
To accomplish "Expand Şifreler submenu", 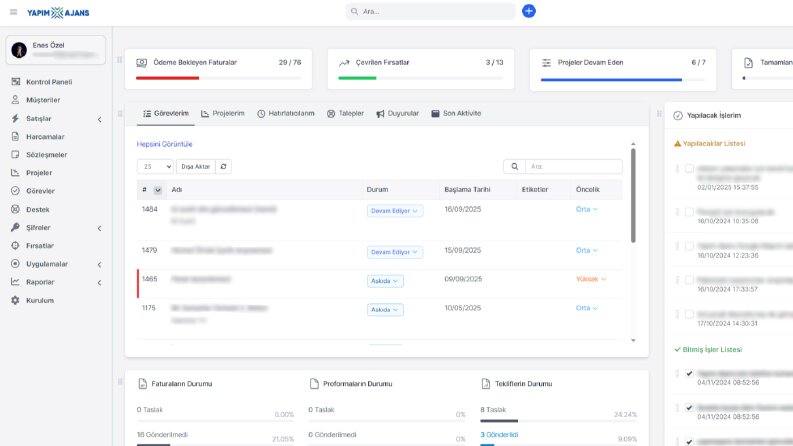I will pyautogui.click(x=99, y=229).
